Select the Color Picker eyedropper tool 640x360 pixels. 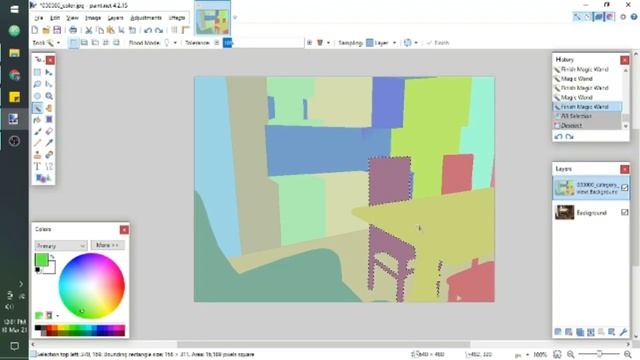[49, 143]
